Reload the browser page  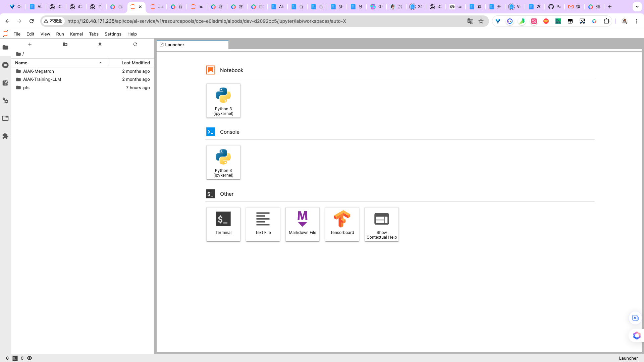[x=32, y=21]
